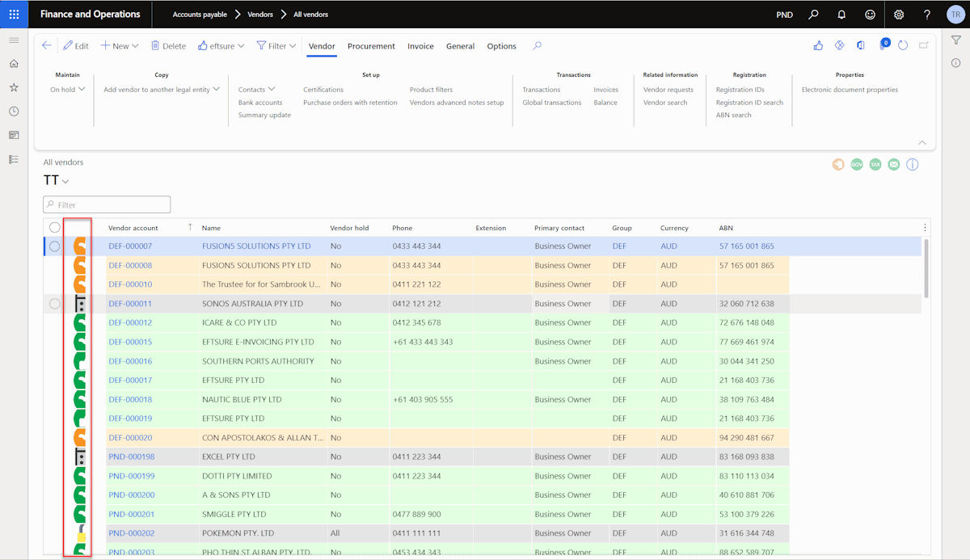The height and width of the screenshot is (560, 970).
Task: Click the search magnifier in top bar
Action: [x=814, y=15]
